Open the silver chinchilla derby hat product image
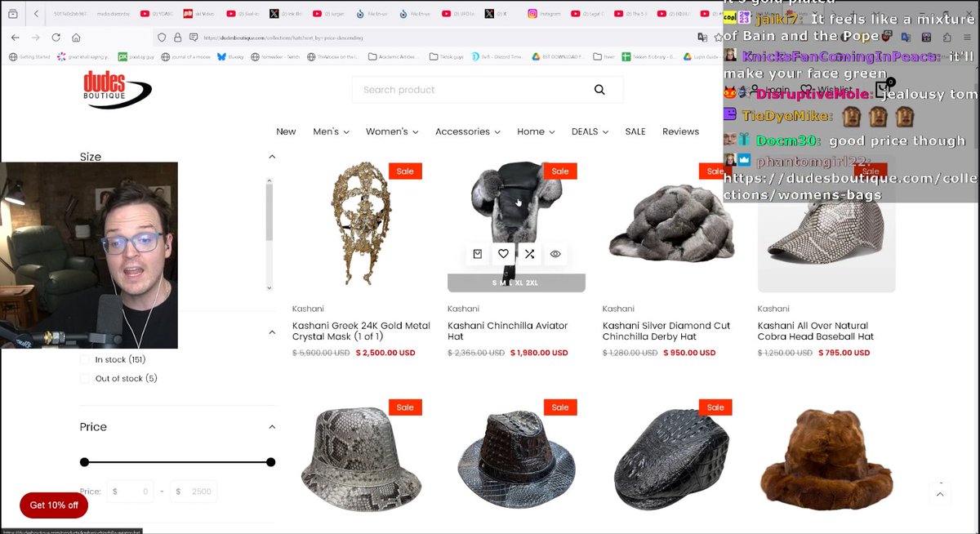The height and width of the screenshot is (534, 980). 671,223
